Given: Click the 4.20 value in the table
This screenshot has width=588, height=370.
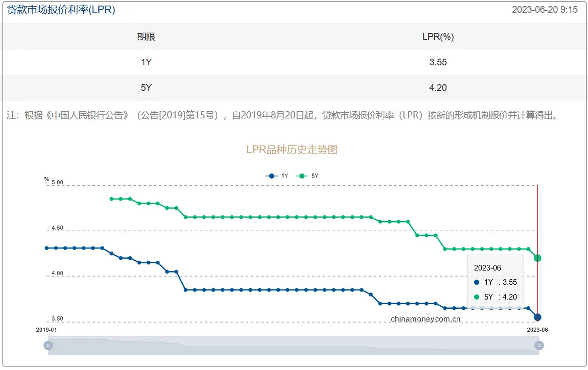Looking at the screenshot, I should [438, 88].
